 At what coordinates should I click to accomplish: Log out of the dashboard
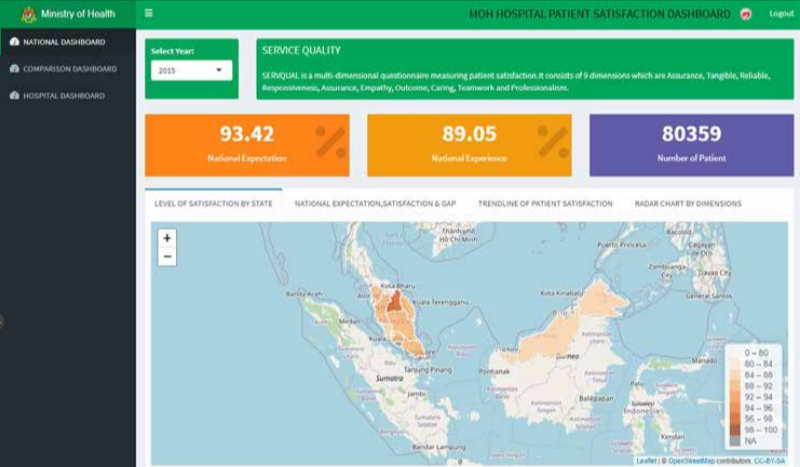(781, 14)
